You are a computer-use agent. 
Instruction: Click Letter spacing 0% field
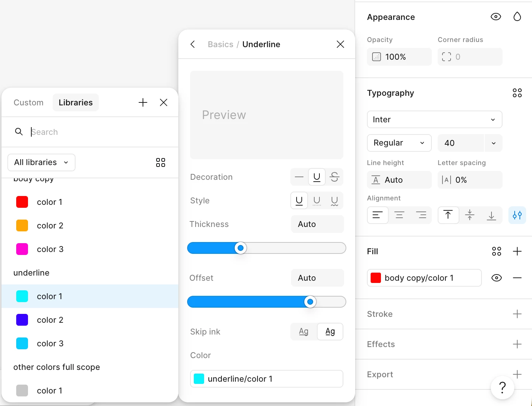click(x=470, y=180)
